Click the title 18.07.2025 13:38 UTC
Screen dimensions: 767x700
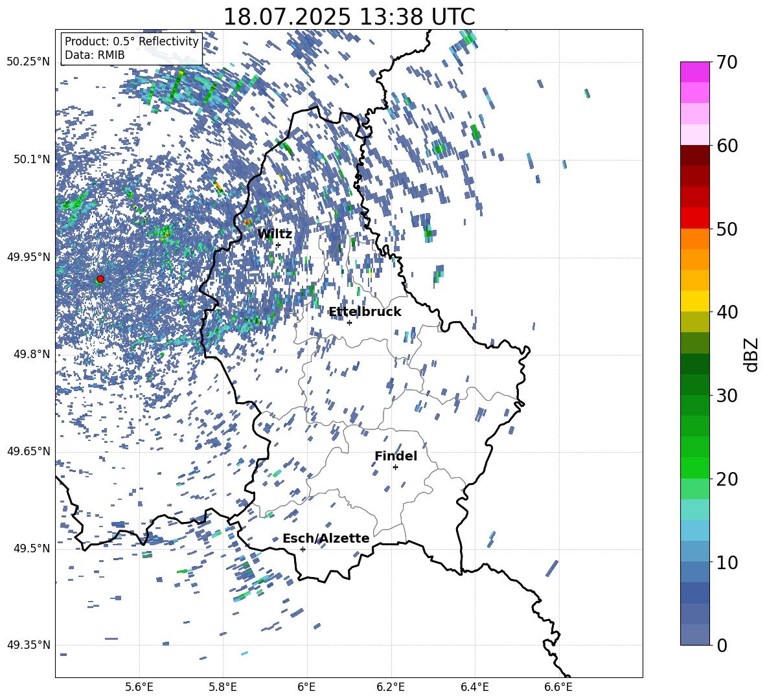pyautogui.click(x=349, y=17)
